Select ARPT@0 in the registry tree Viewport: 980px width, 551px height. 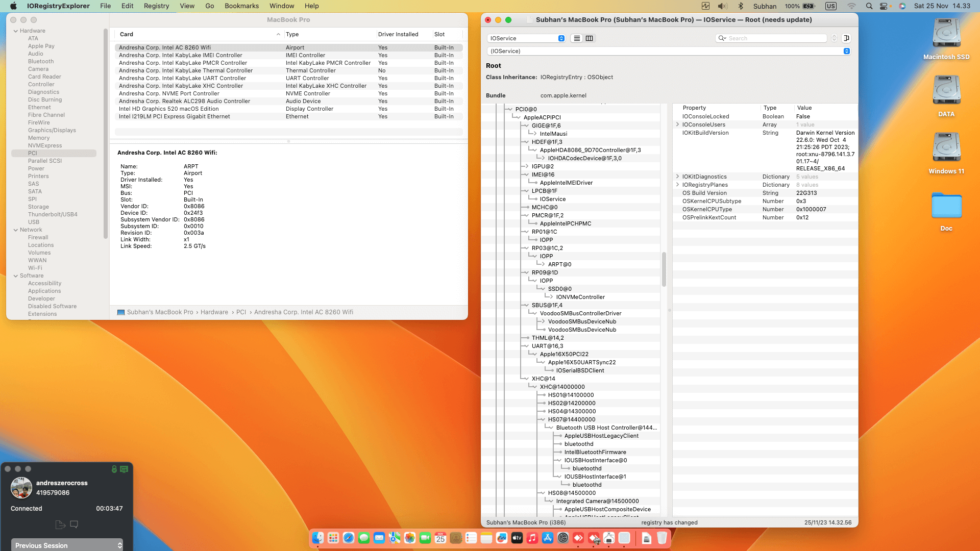click(x=559, y=264)
